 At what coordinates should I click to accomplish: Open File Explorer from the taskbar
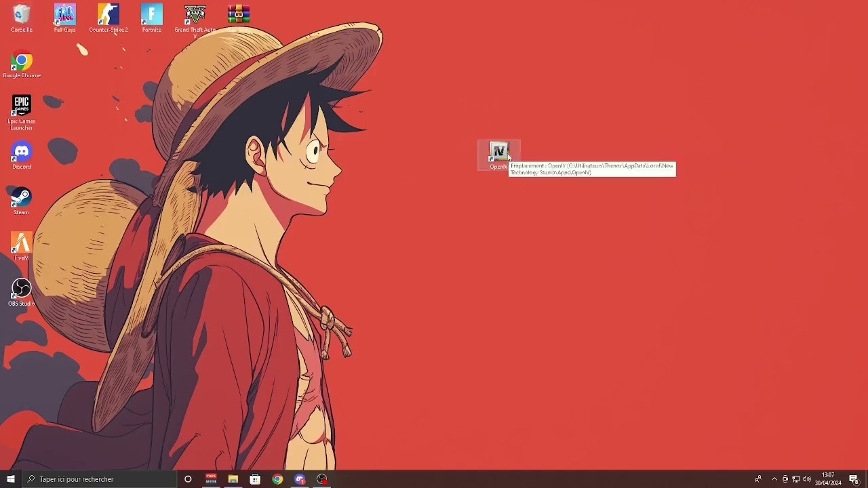pyautogui.click(x=233, y=479)
